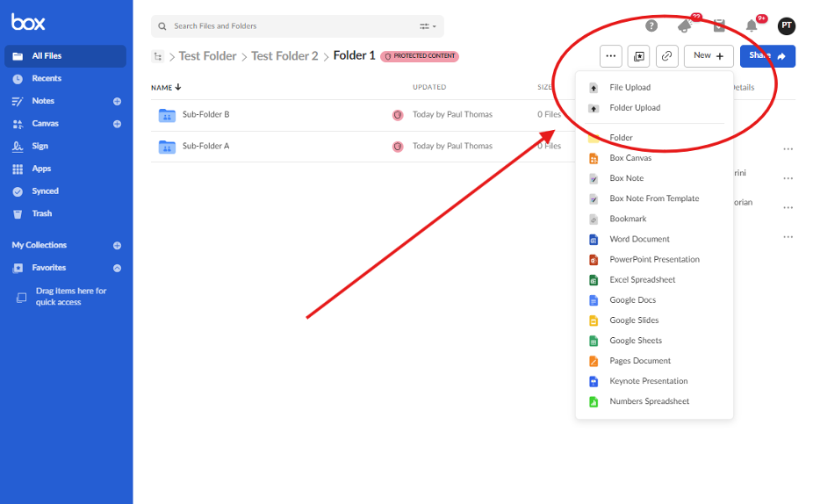The image size is (813, 504).
Task: Create a Word Document
Action: [654, 239]
